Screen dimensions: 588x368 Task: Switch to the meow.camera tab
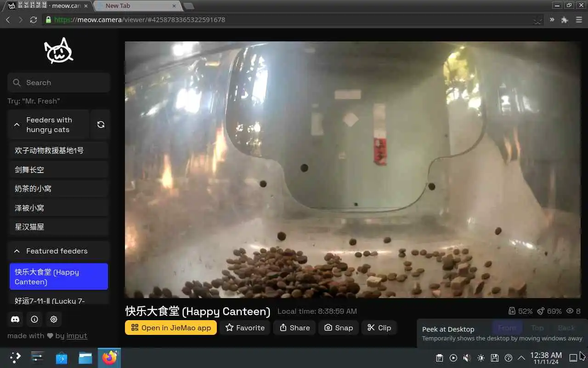tap(48, 6)
